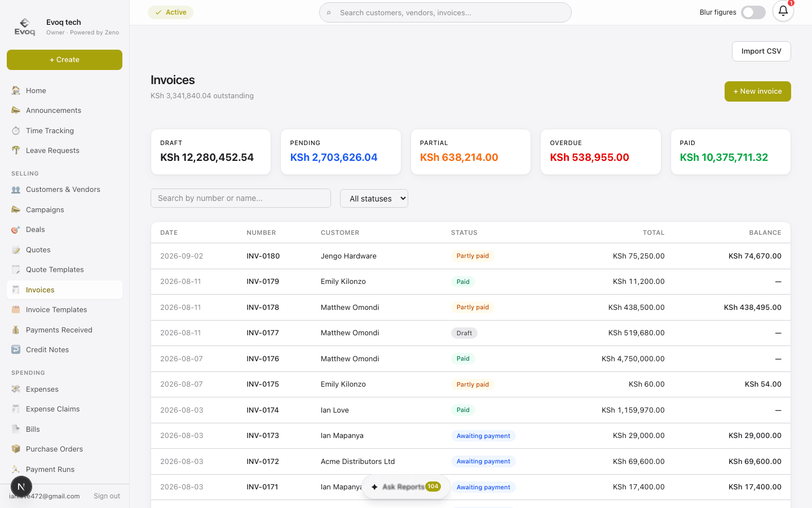Open the All statuses dropdown
Image resolution: width=812 pixels, height=508 pixels.
(374, 198)
